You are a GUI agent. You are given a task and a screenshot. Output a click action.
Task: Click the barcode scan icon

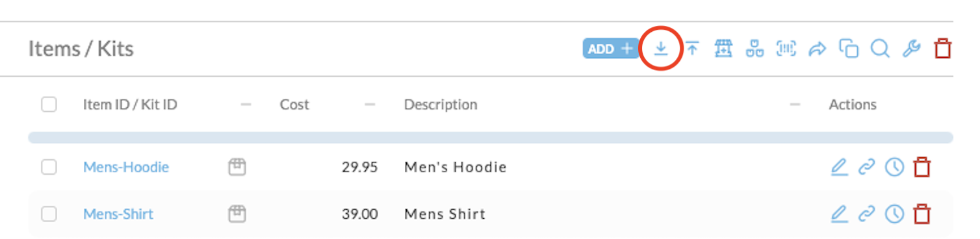[786, 49]
